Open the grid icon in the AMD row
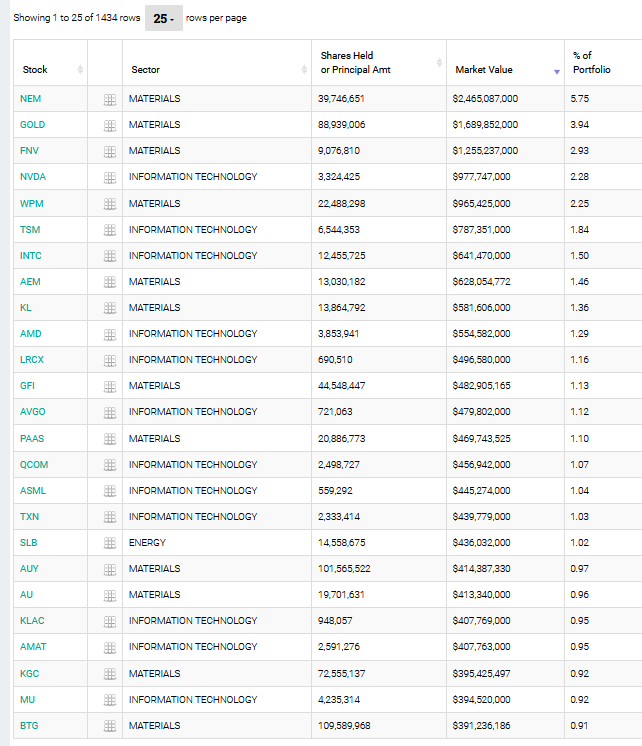 pyautogui.click(x=110, y=335)
